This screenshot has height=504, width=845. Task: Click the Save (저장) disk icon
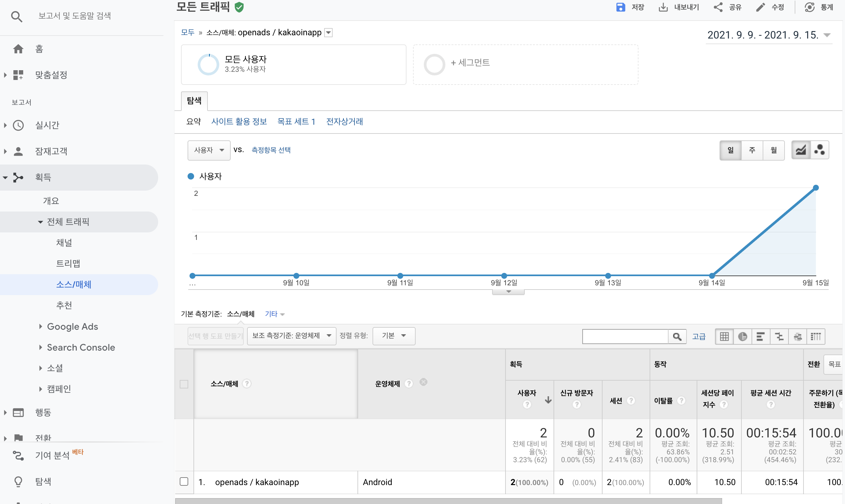(620, 7)
